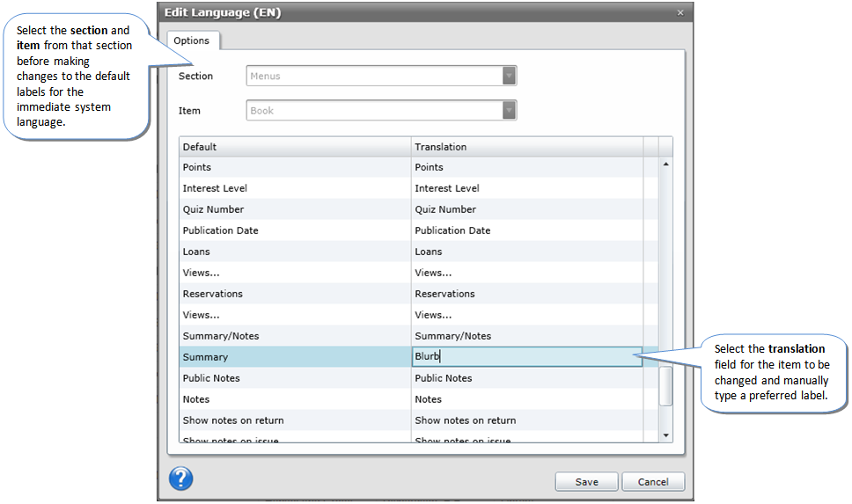Click the Quiz Number default row
Image resolution: width=852 pixels, height=504 pixels.
(x=295, y=209)
